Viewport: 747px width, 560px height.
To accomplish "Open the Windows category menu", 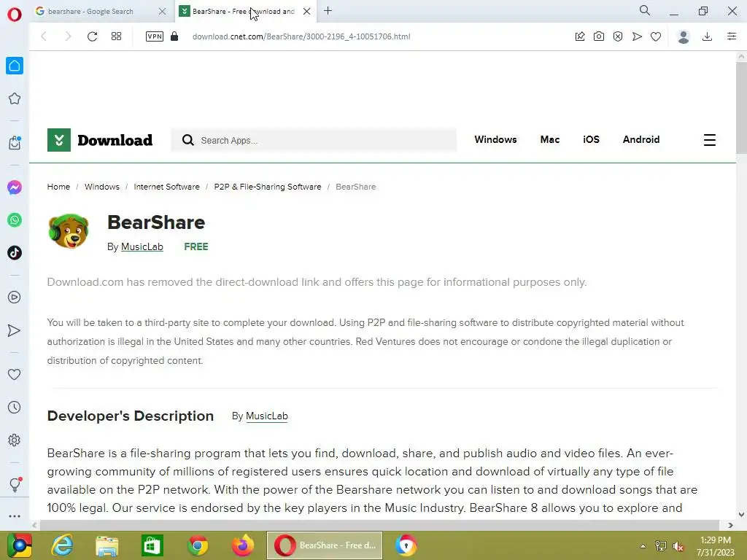I will pyautogui.click(x=495, y=139).
